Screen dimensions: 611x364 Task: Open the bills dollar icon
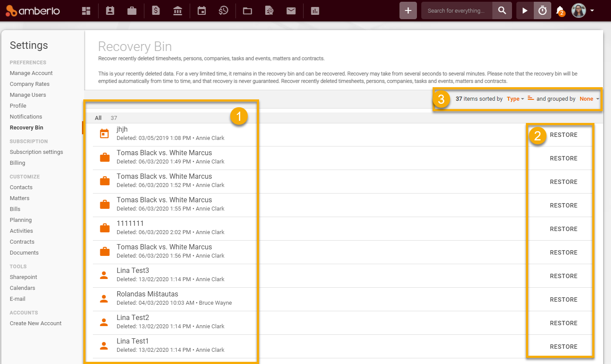click(x=156, y=11)
